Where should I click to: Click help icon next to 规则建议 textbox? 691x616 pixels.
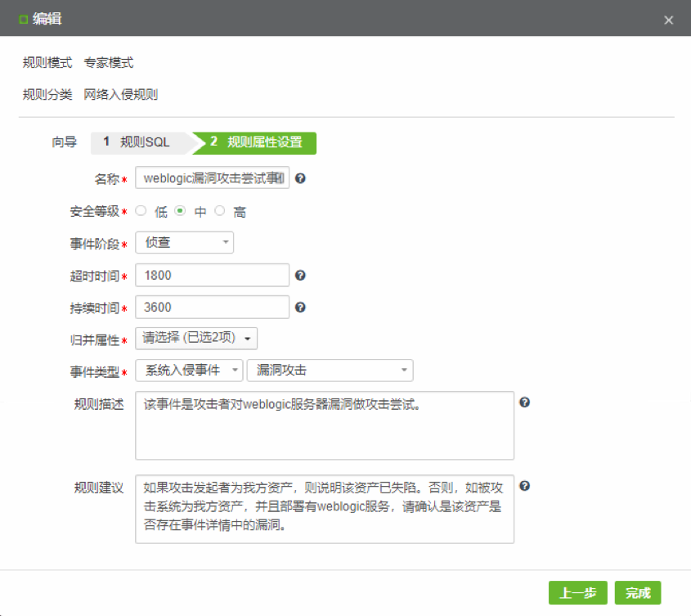click(x=525, y=486)
